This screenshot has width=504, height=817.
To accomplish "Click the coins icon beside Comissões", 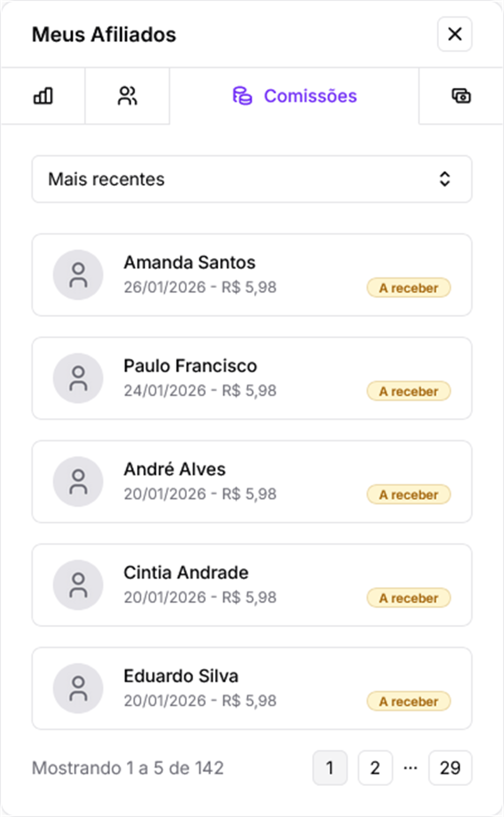I will pyautogui.click(x=242, y=96).
